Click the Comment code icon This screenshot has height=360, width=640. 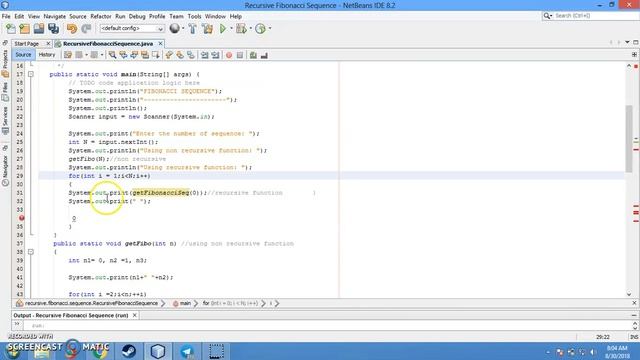[253, 55]
